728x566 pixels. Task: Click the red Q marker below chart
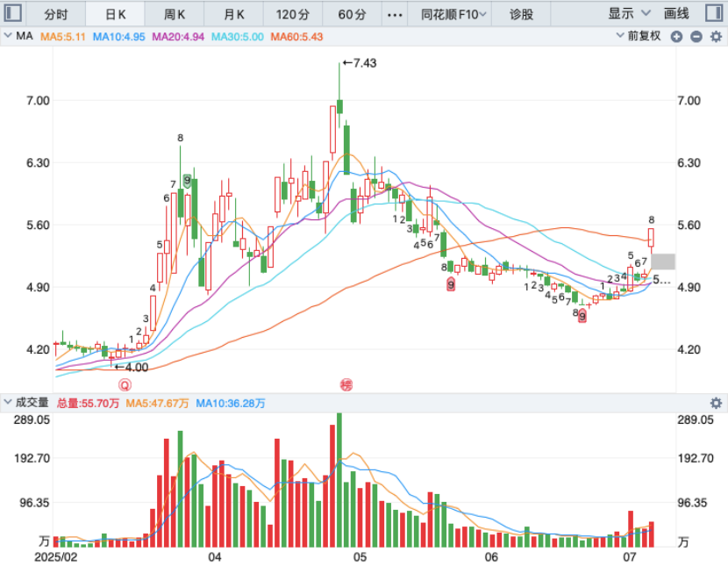(x=125, y=385)
